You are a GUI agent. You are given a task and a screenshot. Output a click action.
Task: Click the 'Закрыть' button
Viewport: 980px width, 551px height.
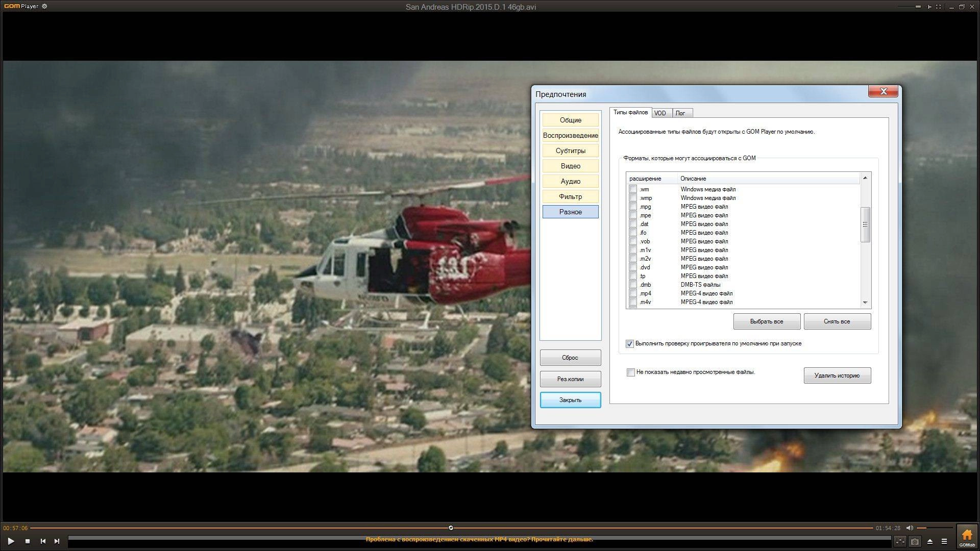(x=570, y=400)
